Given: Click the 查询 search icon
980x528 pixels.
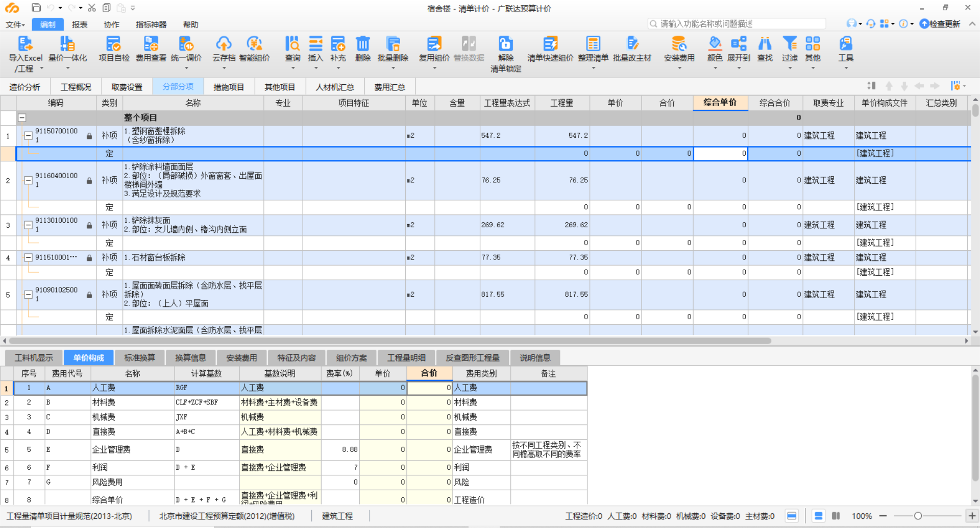Looking at the screenshot, I should tap(292, 44).
